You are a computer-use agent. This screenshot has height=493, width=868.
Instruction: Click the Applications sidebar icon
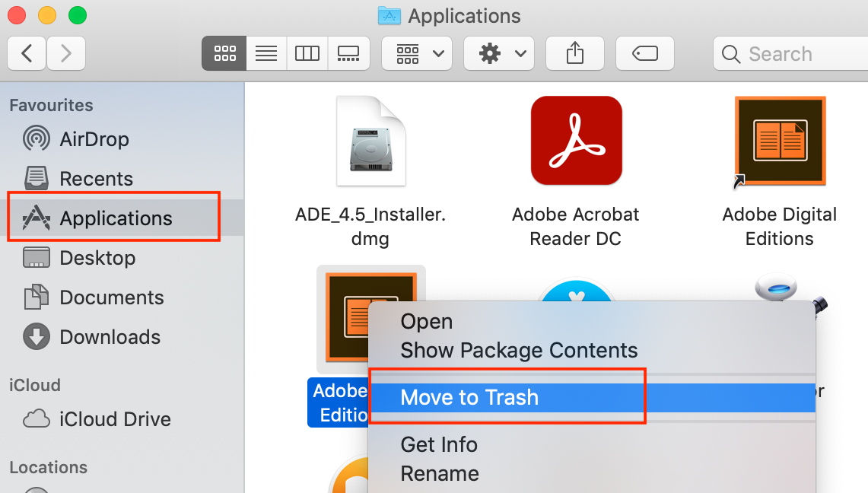37,218
